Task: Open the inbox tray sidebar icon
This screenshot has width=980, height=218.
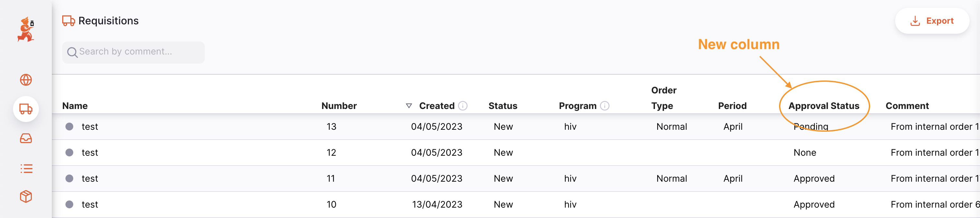Action: point(26,138)
